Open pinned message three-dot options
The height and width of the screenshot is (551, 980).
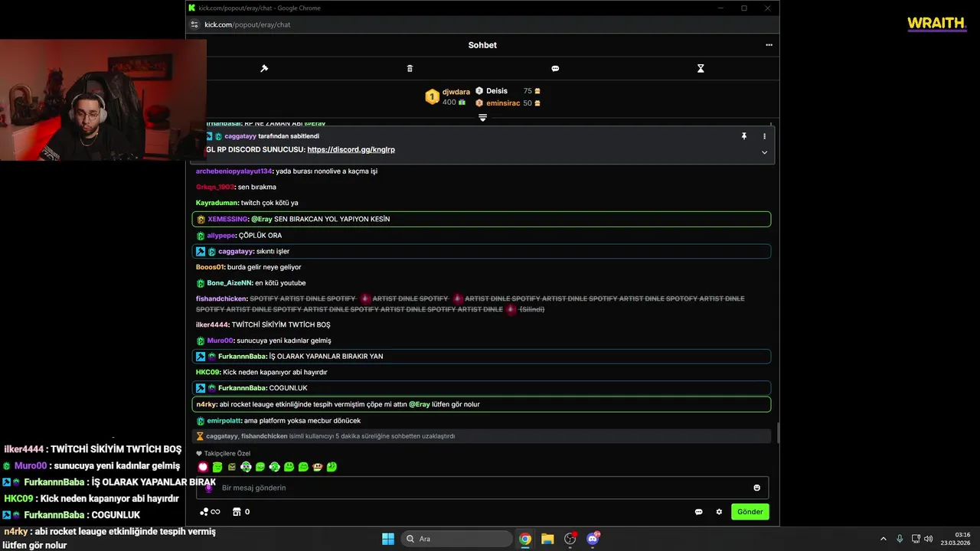764,136
